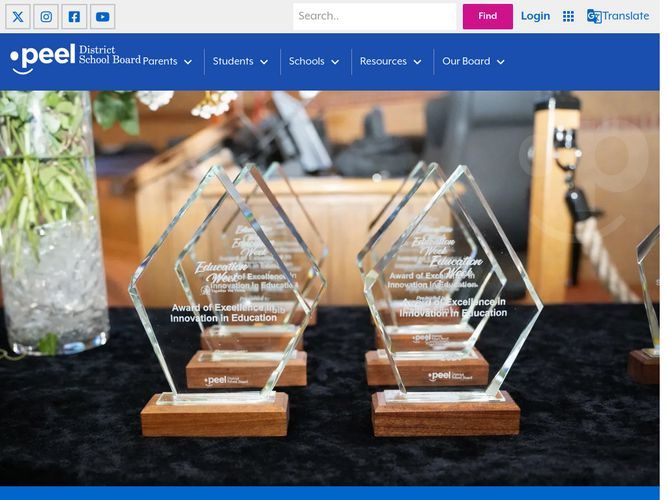Open the Resources menu item
This screenshot has width=668, height=500.
[x=383, y=61]
